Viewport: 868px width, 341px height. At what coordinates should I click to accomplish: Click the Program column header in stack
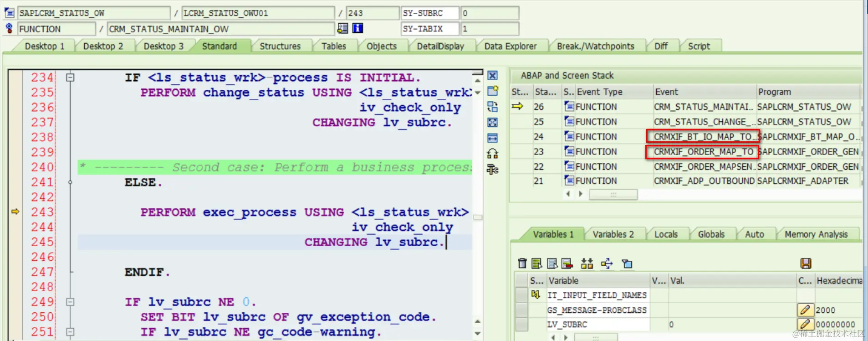tap(808, 92)
